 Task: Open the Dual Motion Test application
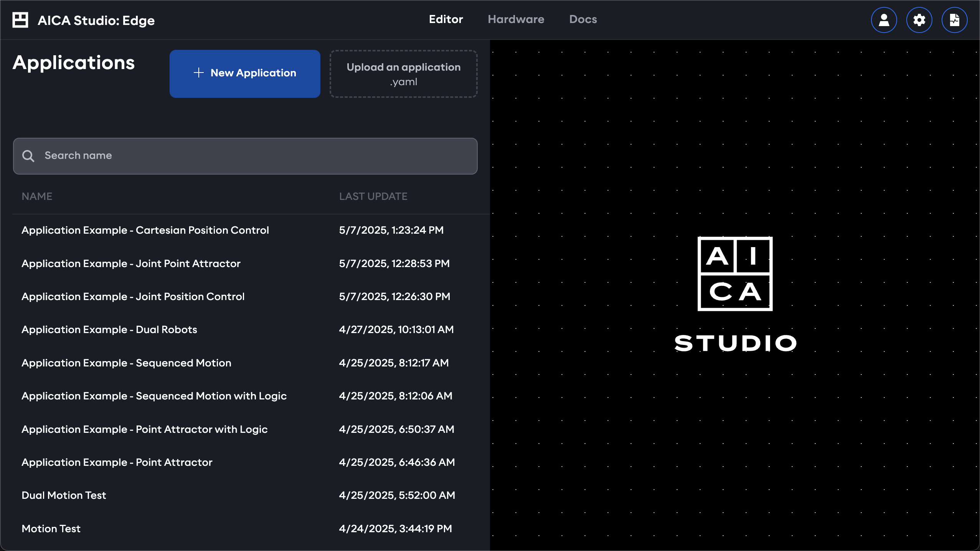pos(64,495)
